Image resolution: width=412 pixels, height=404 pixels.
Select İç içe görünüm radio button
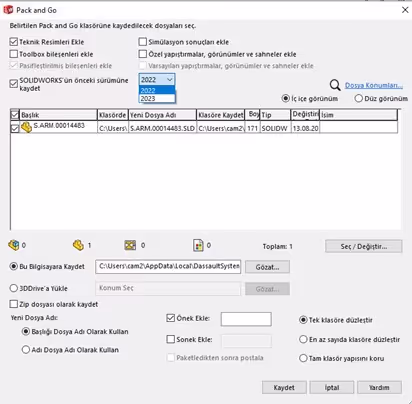click(x=286, y=99)
